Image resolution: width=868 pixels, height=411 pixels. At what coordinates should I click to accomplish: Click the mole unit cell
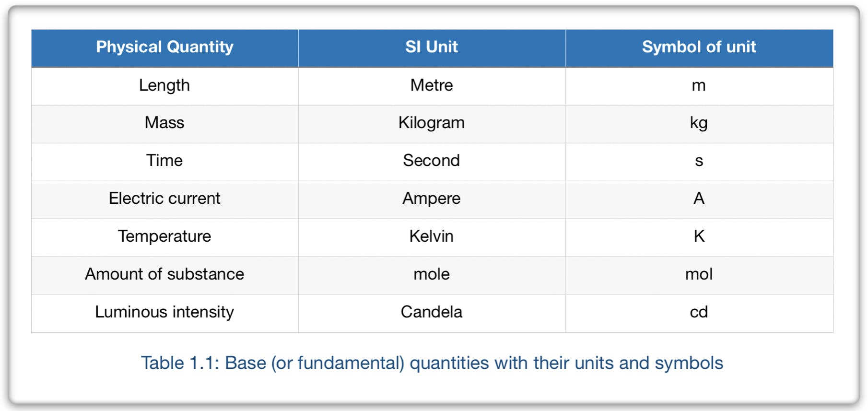[x=432, y=274]
